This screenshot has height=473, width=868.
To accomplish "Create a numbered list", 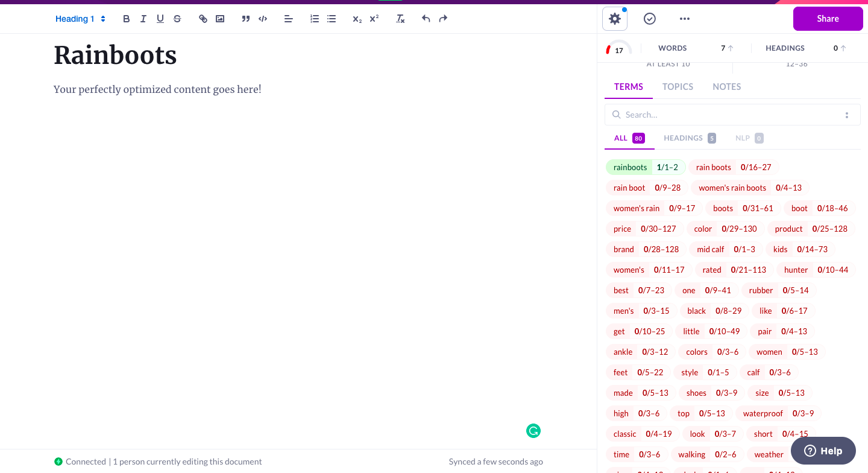I will tap(315, 19).
